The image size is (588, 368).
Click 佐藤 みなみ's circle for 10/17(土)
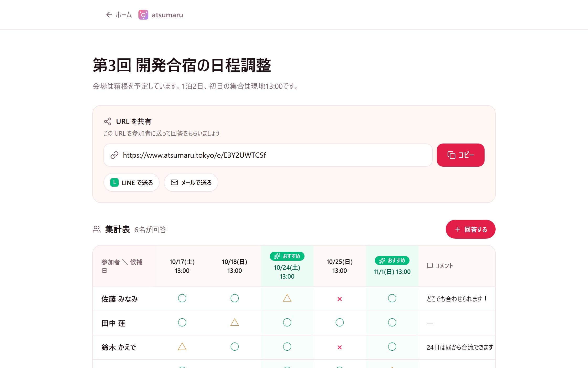[x=182, y=298]
